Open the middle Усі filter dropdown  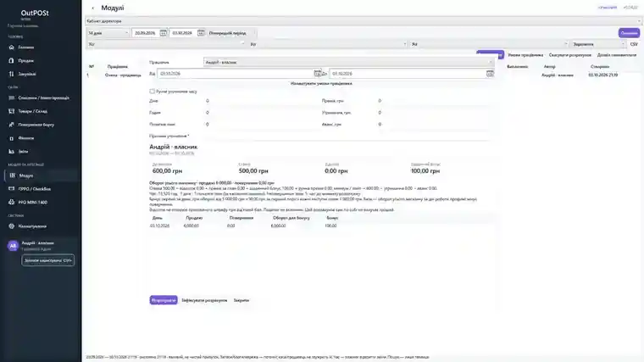328,44
